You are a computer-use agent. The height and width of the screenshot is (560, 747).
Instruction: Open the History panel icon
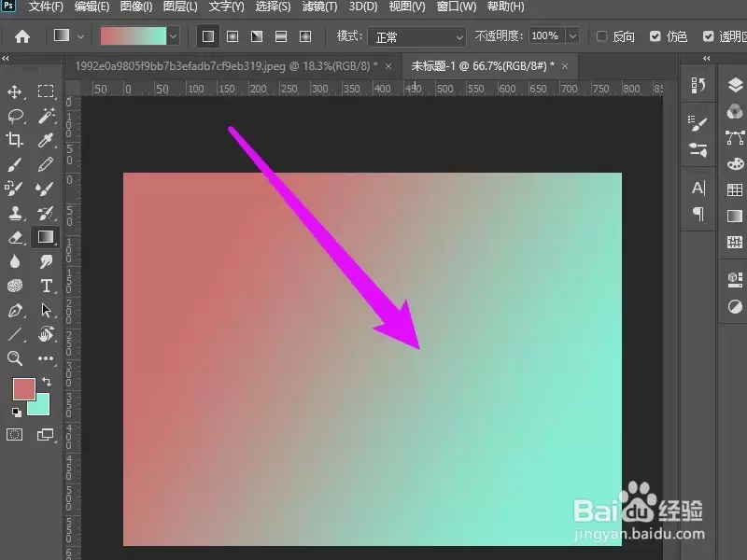tap(698, 86)
